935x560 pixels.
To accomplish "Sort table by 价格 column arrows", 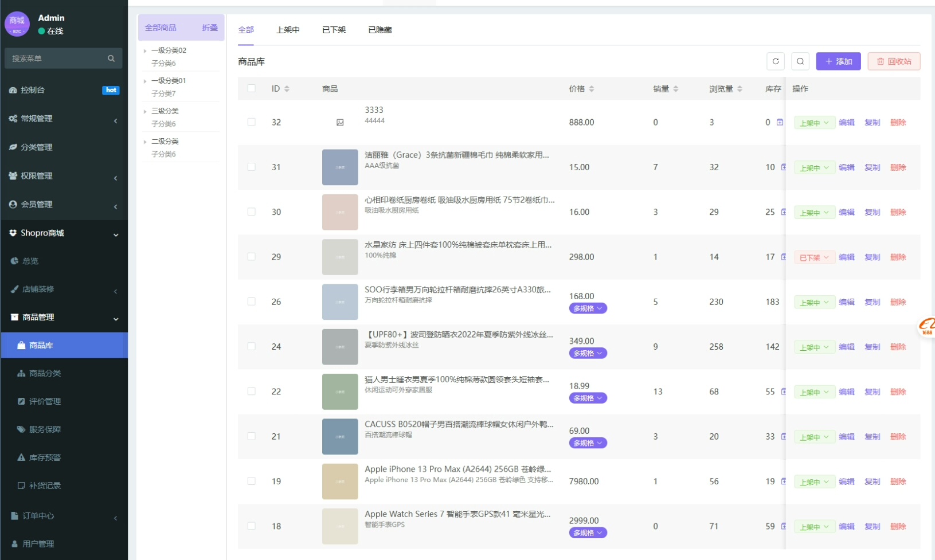I will pos(592,89).
